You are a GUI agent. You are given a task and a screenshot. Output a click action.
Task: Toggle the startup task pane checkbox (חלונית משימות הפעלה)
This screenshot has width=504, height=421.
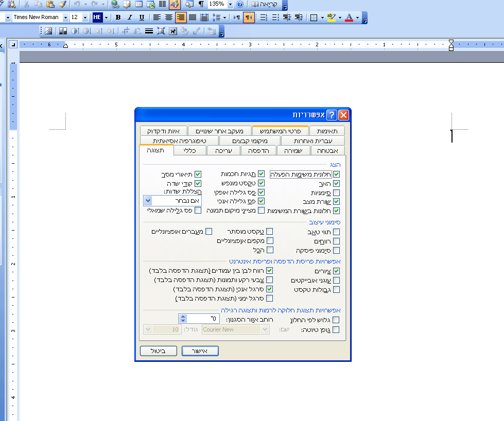(337, 174)
